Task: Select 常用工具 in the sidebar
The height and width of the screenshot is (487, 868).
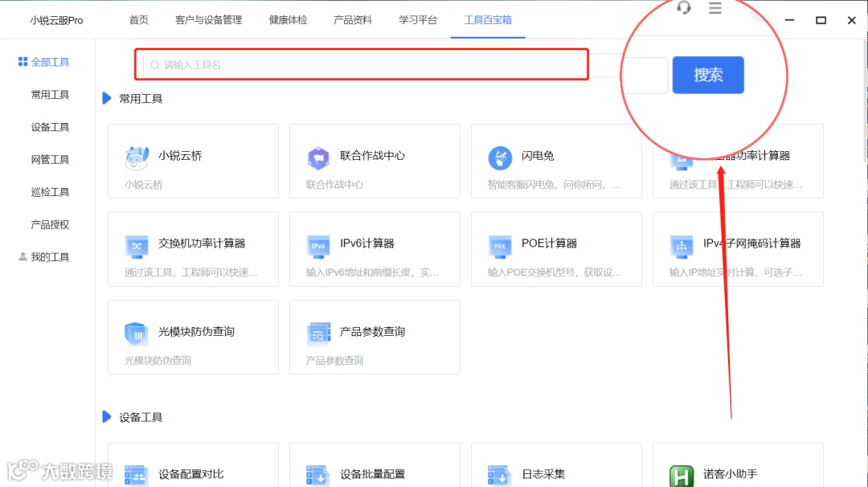Action: (x=50, y=95)
